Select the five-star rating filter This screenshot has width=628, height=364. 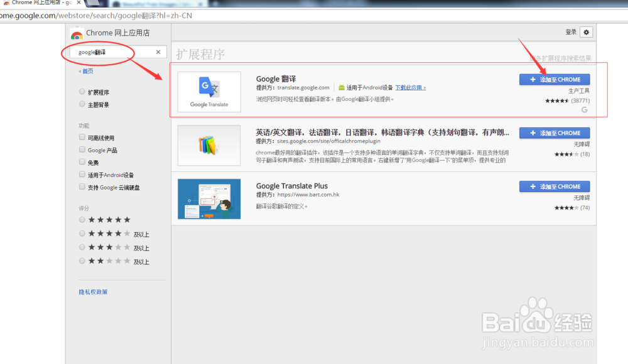pyautogui.click(x=82, y=220)
